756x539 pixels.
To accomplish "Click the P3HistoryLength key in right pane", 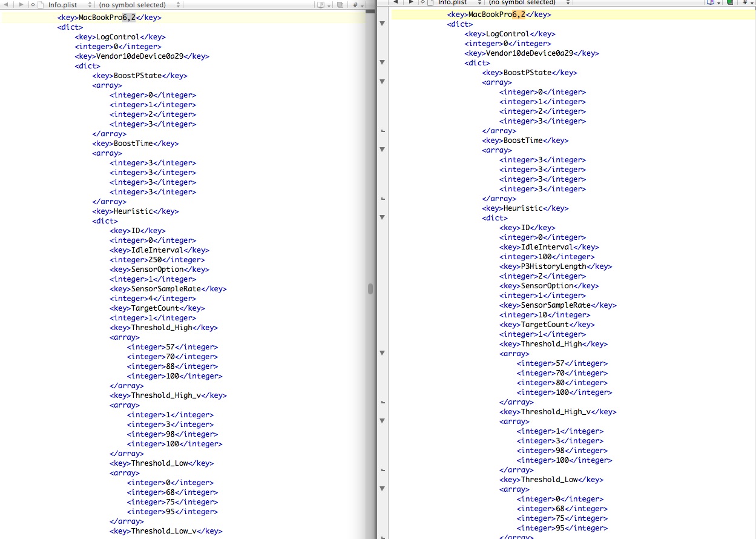I will pyautogui.click(x=556, y=266).
